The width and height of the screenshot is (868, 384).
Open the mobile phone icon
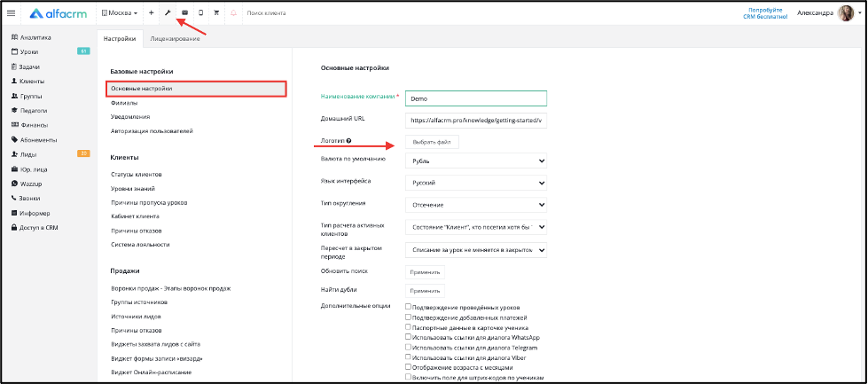coord(200,12)
